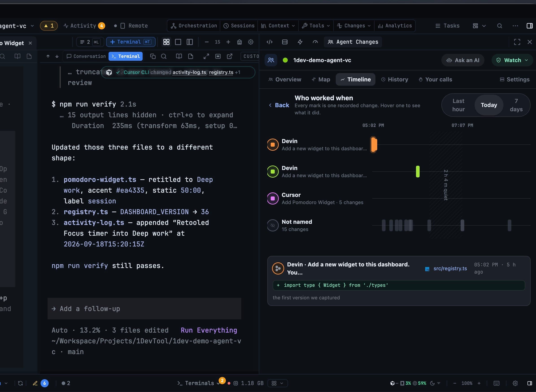Screen dimensions: 536x392
Task: Open the Sessions panel
Action: [x=239, y=26]
